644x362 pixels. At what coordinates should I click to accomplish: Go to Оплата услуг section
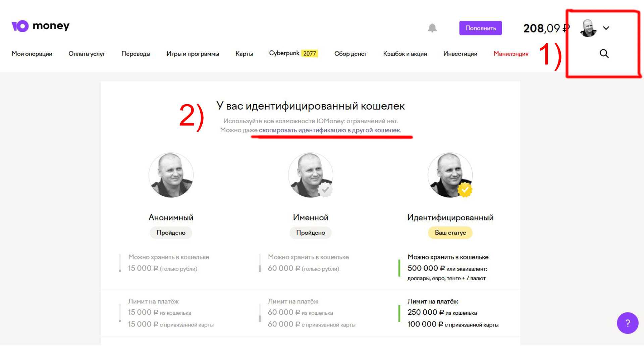[87, 54]
